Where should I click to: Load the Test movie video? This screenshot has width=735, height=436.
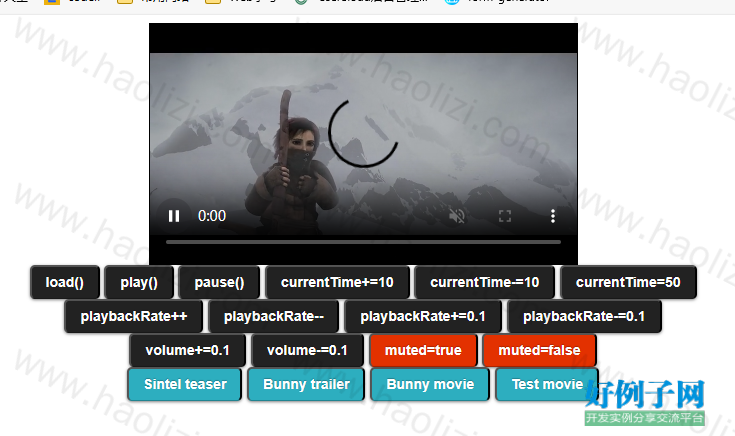pyautogui.click(x=547, y=384)
